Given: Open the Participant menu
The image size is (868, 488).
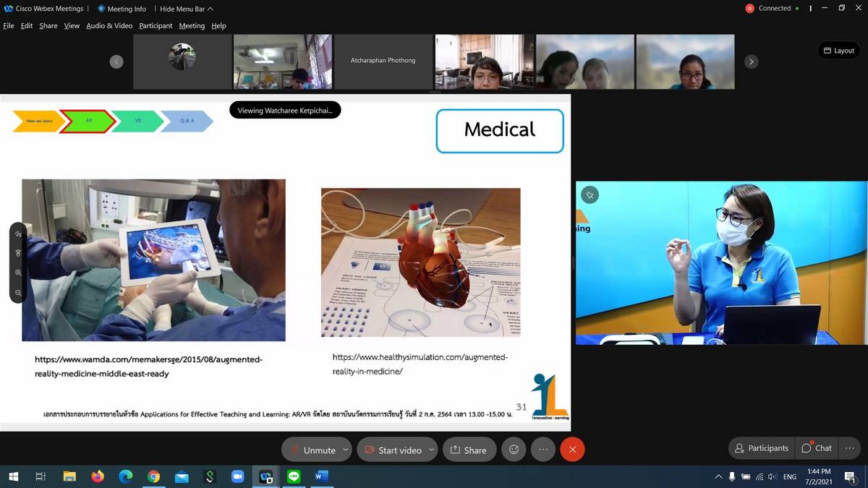Looking at the screenshot, I should click(156, 25).
